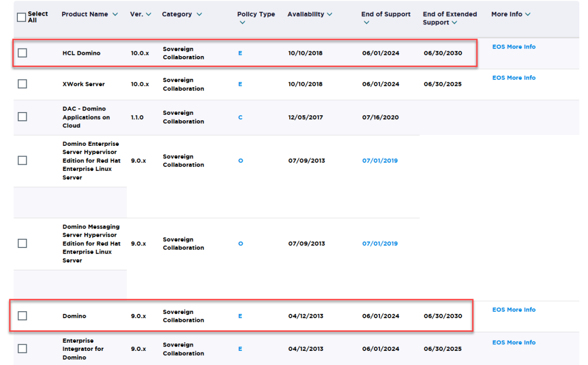Open the End of Extended Support column dropdown
588x365 pixels.
(x=455, y=22)
